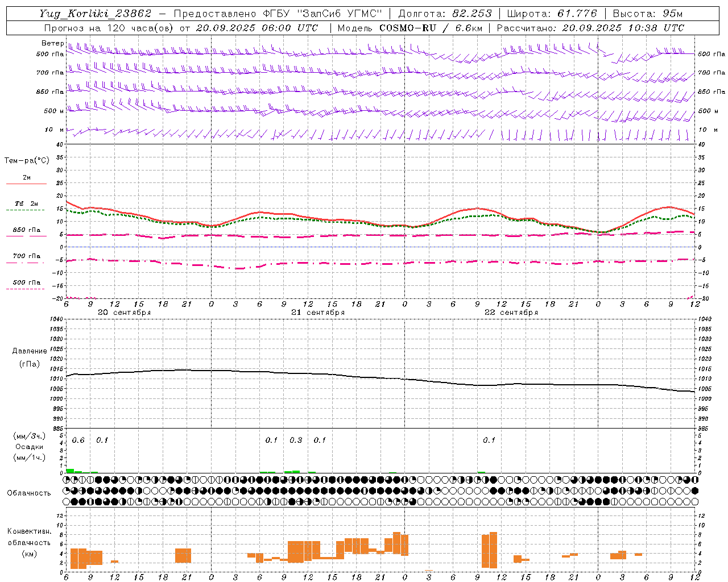This screenshot has width=728, height=582.
Task: Click the left 500 м wind level label
Action: (x=54, y=111)
